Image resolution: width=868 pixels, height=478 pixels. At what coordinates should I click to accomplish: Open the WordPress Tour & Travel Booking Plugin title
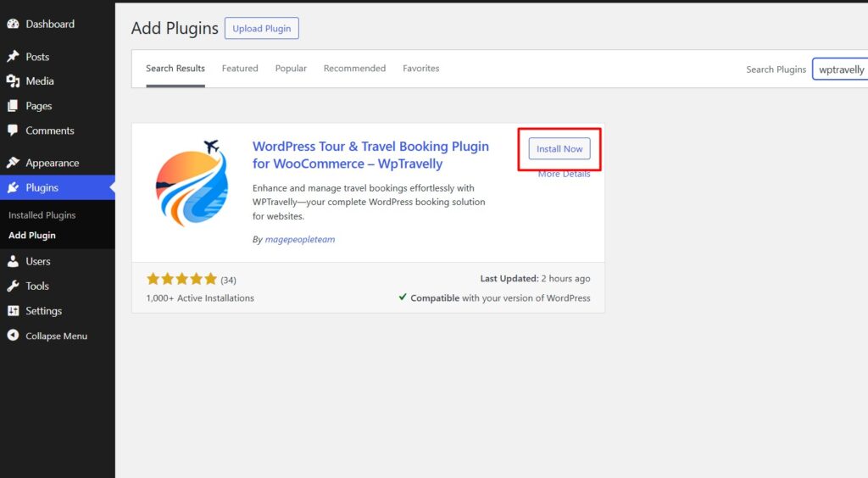point(370,155)
